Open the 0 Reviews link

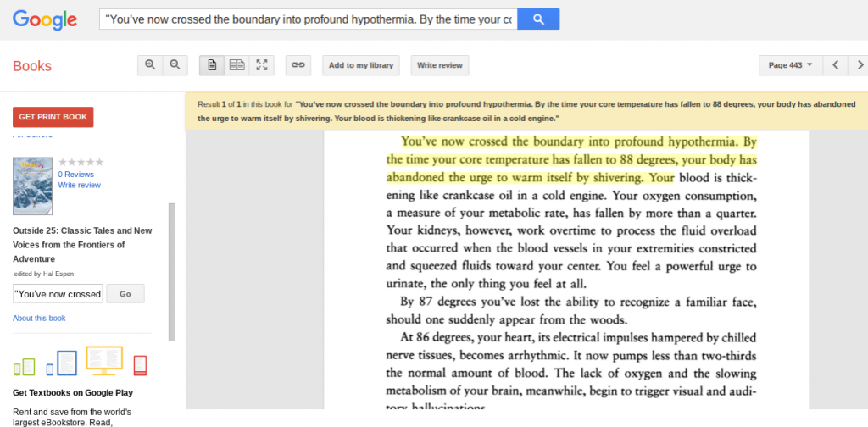pyautogui.click(x=75, y=174)
